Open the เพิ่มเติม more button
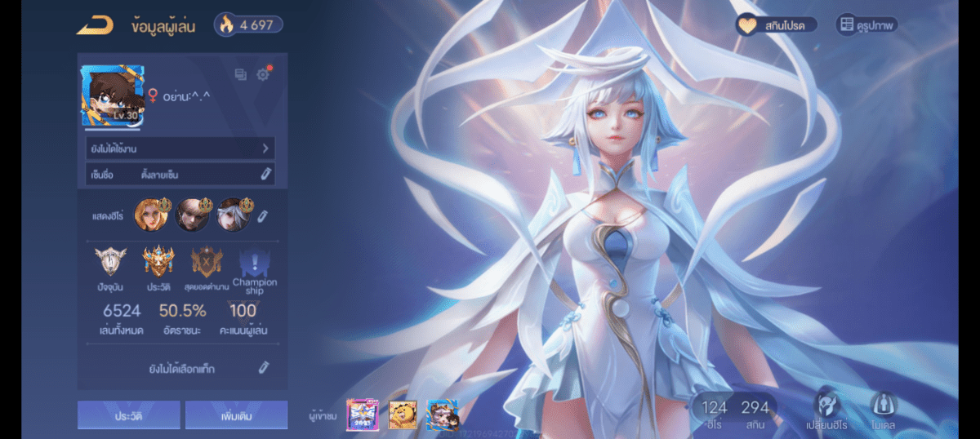Screen dimensions: 980x439 coord(236,415)
